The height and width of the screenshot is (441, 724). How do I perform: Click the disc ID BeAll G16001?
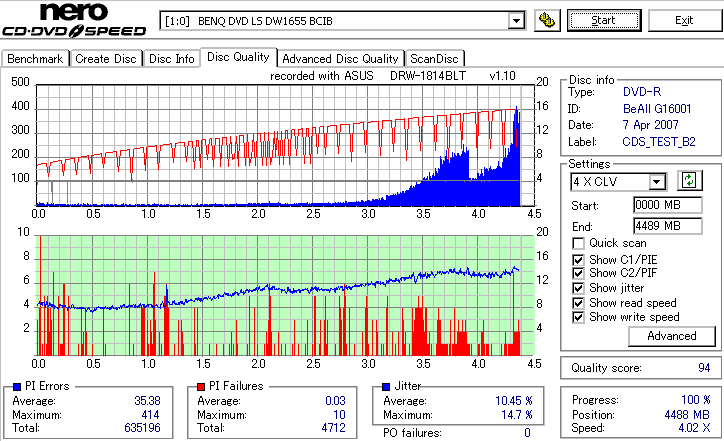657,109
